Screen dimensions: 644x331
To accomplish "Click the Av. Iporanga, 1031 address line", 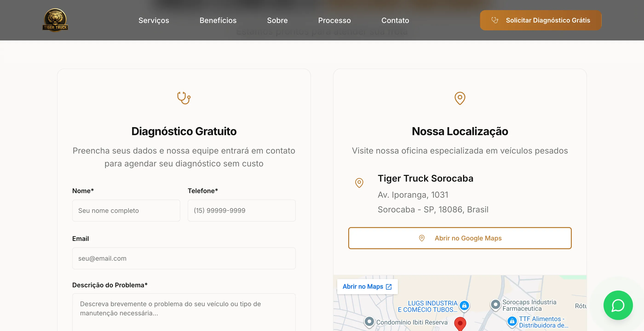I will point(413,195).
